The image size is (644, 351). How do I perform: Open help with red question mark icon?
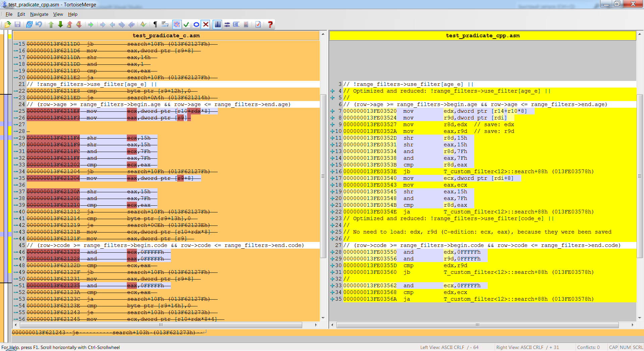(x=270, y=24)
